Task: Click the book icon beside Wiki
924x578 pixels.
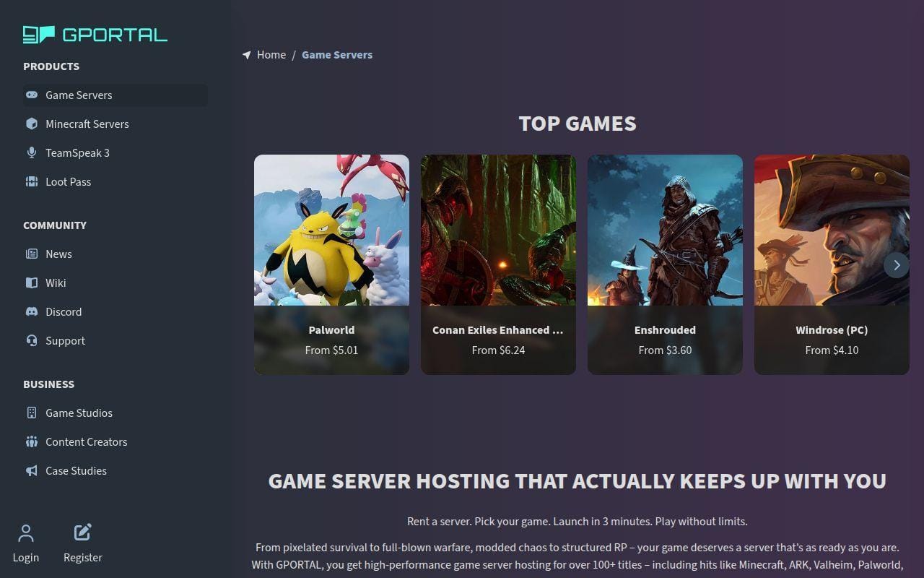Action: pos(32,282)
